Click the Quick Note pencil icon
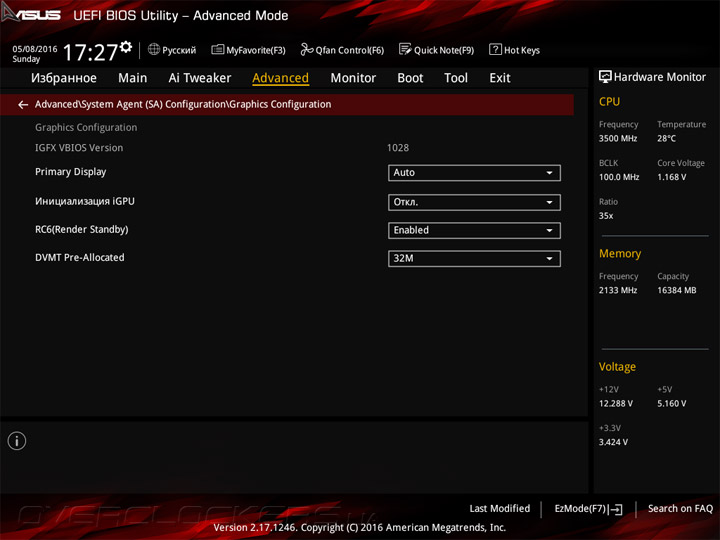Image resolution: width=720 pixels, height=540 pixels. [x=405, y=49]
